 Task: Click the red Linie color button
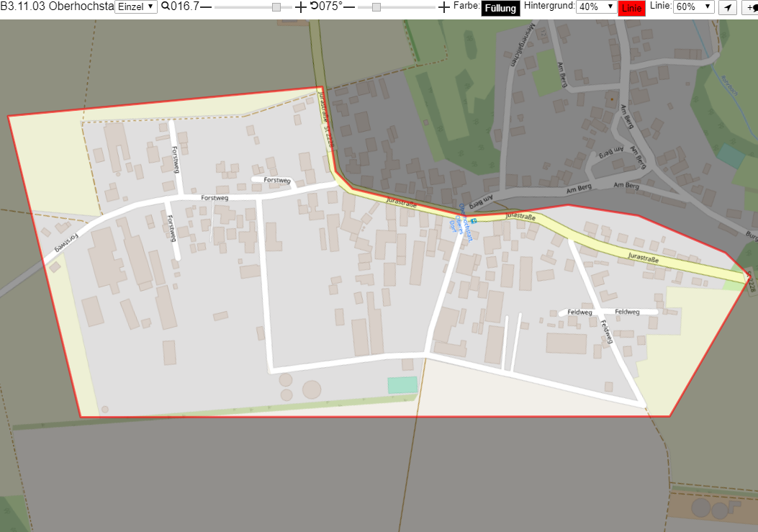[x=631, y=8]
